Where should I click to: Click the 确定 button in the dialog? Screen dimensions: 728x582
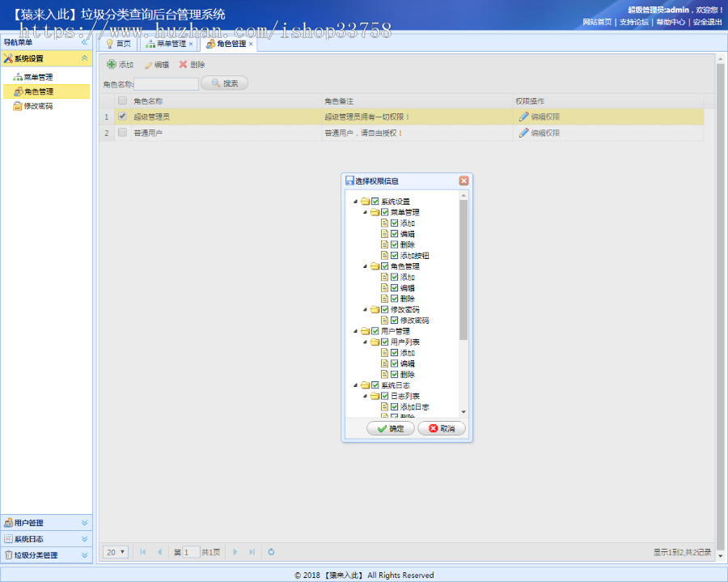pos(389,429)
